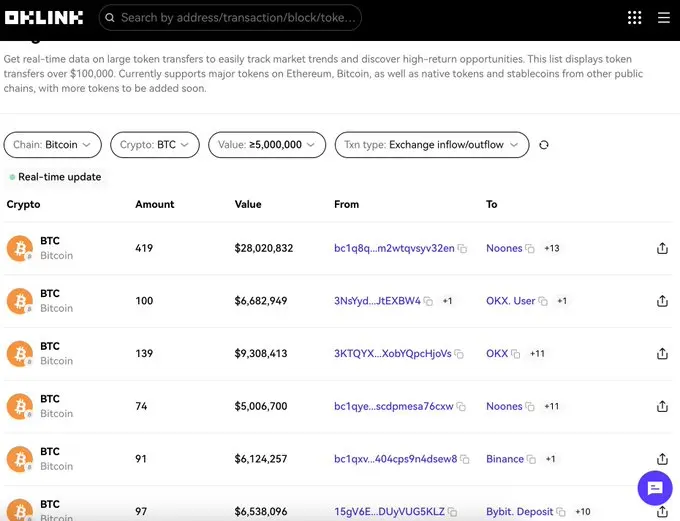Click the From column header
This screenshot has width=680, height=521.
347,204
